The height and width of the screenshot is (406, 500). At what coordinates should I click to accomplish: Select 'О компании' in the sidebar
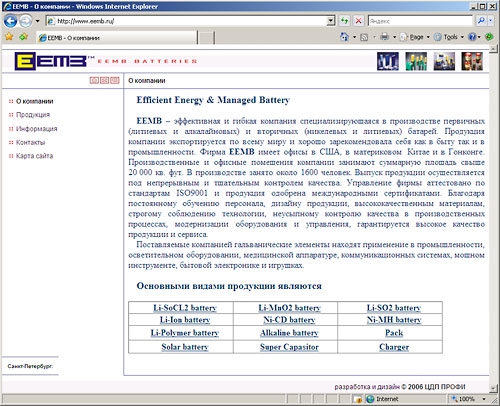(35, 101)
